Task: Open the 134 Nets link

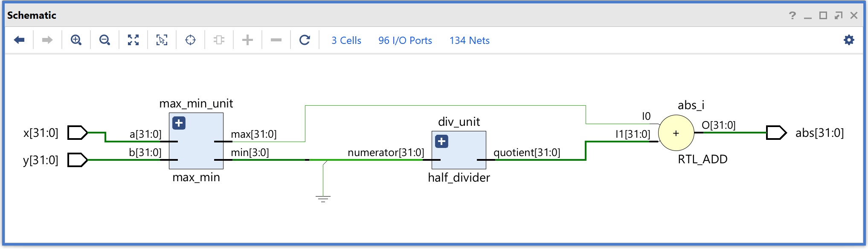Action: (469, 41)
